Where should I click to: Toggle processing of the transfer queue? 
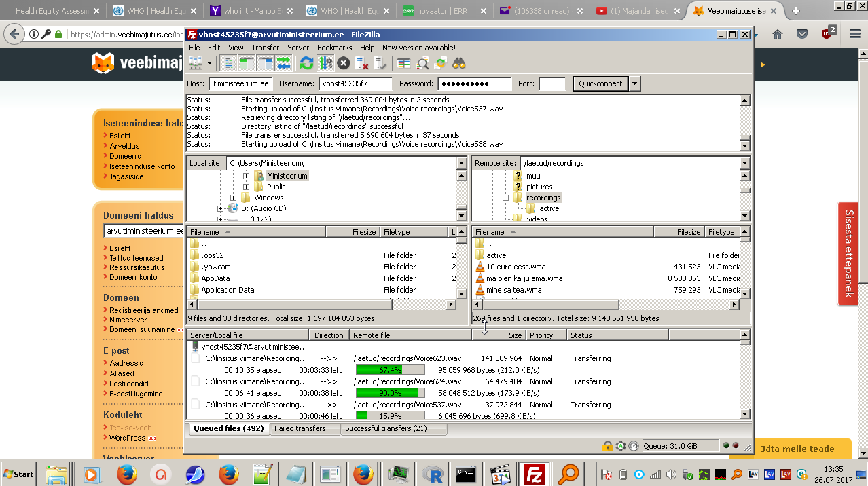325,63
